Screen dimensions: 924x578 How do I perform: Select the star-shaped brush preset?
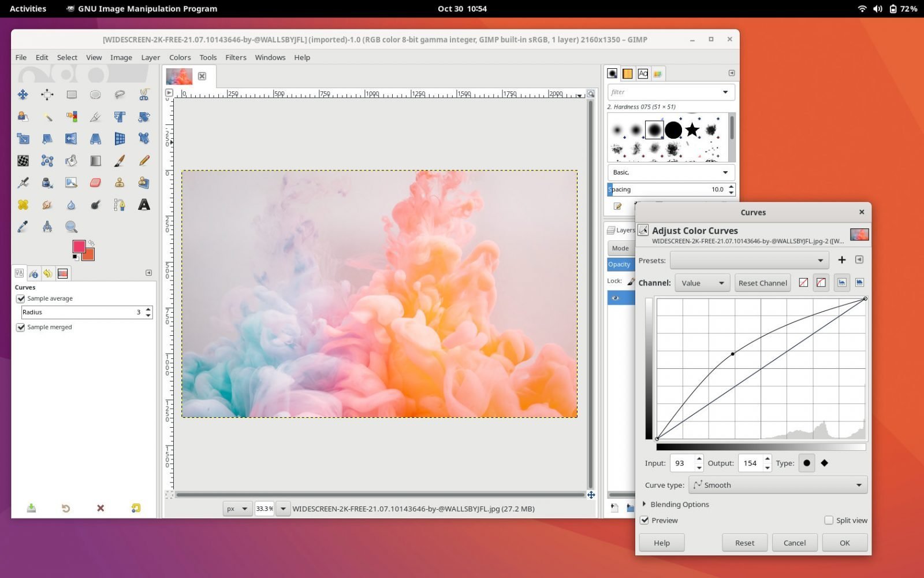[x=692, y=130]
